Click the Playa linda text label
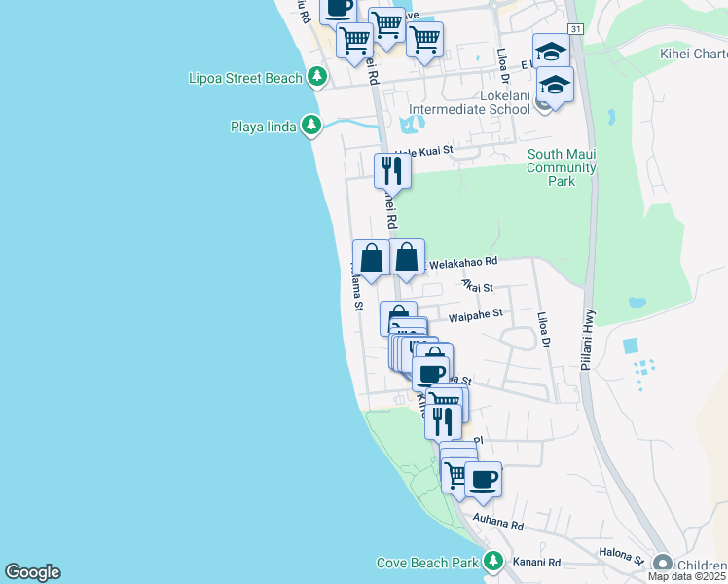 coord(263,127)
